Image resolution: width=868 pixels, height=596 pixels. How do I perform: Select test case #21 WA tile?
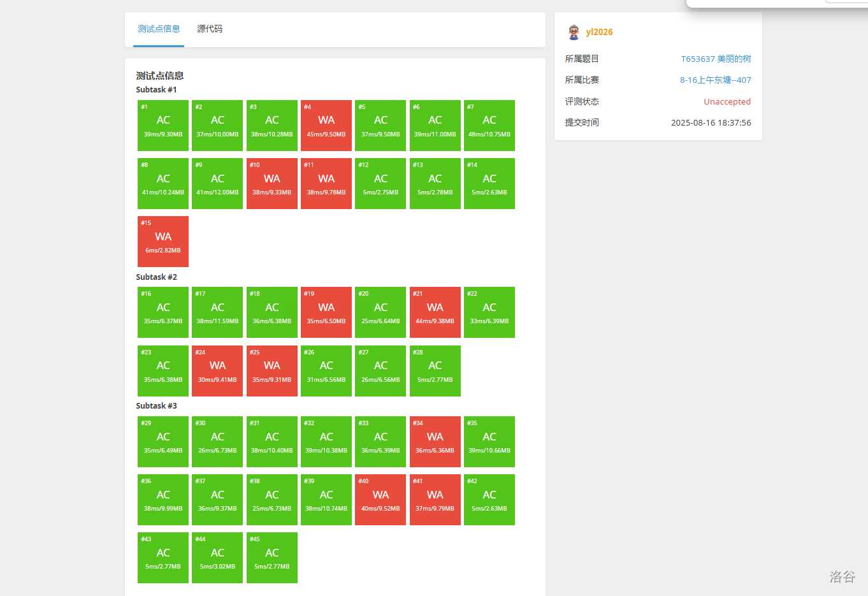point(435,312)
